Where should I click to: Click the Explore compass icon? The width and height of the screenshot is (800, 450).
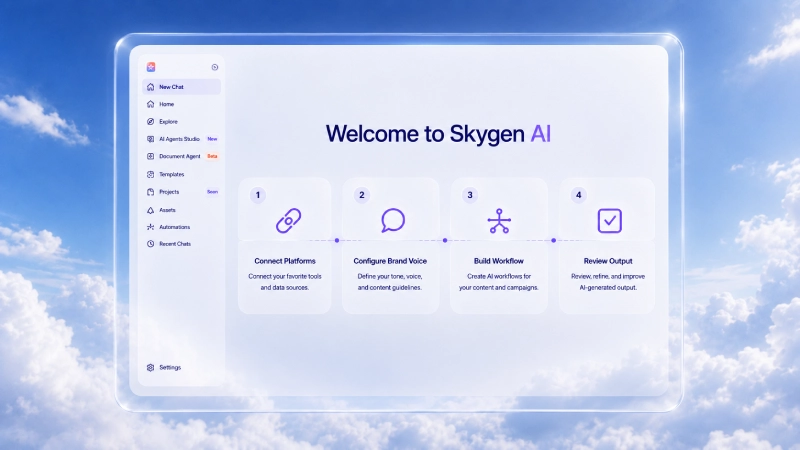click(x=151, y=121)
